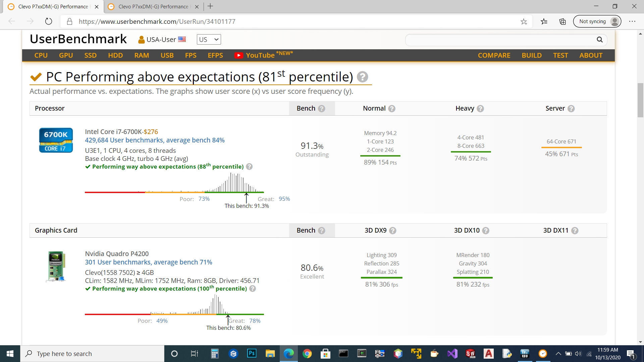
Task: Open the notification center icon
Action: (x=631, y=354)
